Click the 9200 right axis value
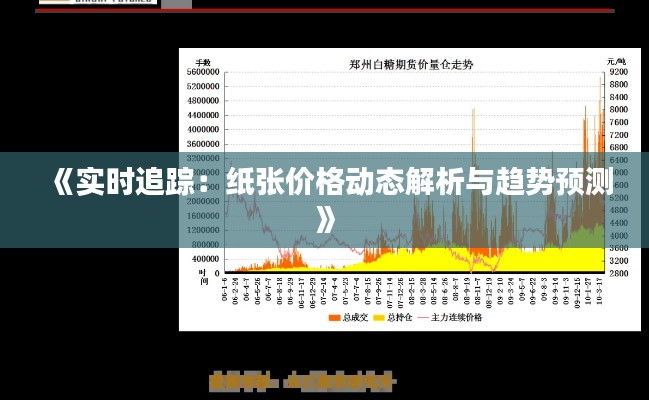The height and width of the screenshot is (400, 649). (x=617, y=72)
